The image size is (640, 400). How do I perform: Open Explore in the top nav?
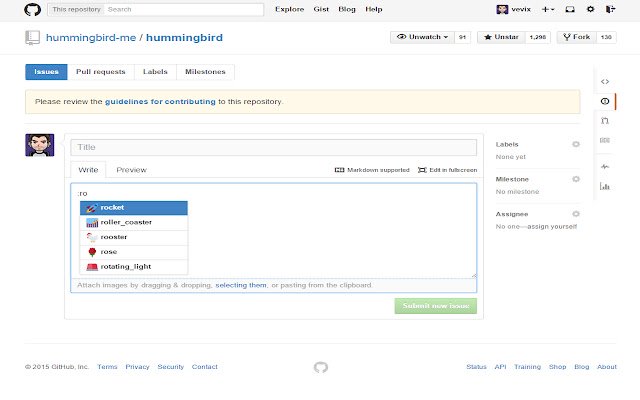pos(289,9)
